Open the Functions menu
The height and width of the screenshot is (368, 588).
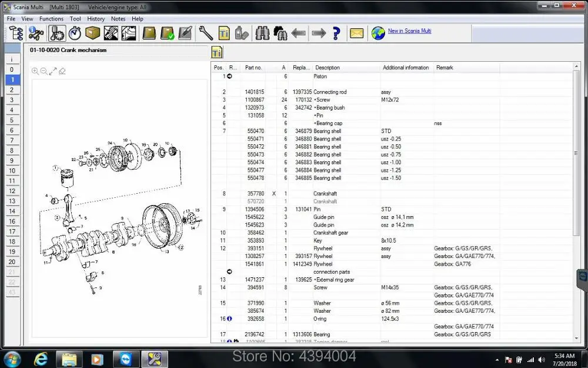51,18
